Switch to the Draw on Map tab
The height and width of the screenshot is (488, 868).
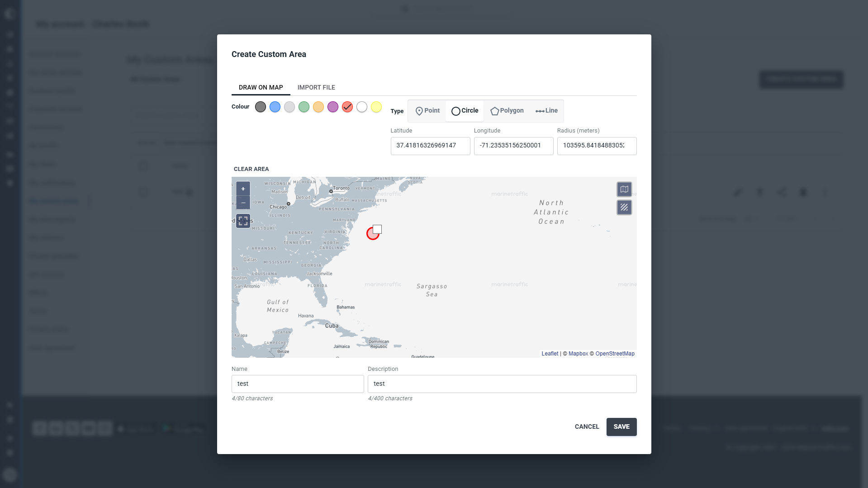click(261, 87)
